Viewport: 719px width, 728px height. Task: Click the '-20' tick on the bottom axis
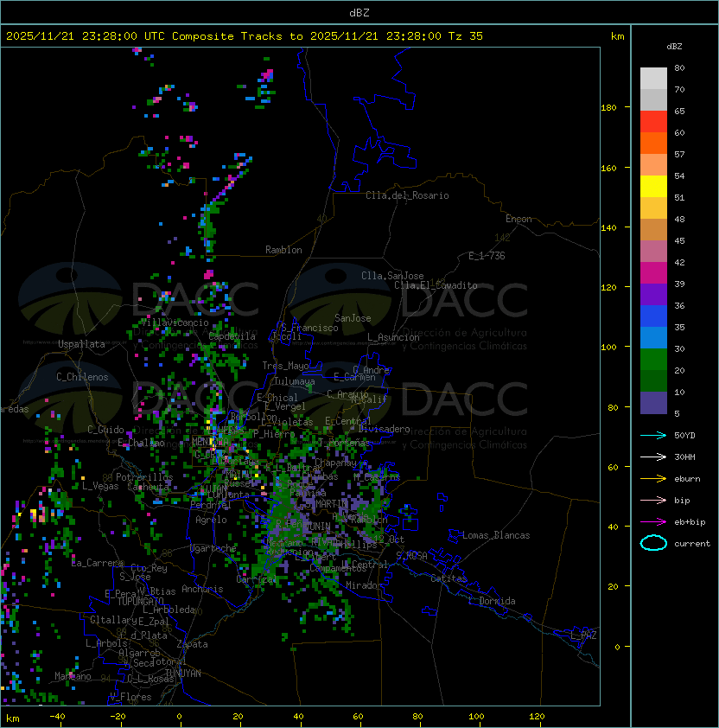[118, 717]
